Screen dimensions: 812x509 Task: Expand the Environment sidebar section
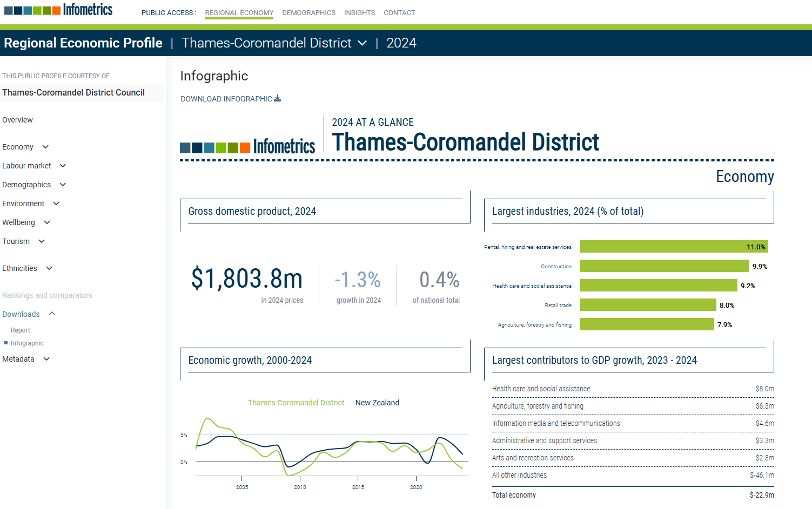tap(56, 203)
